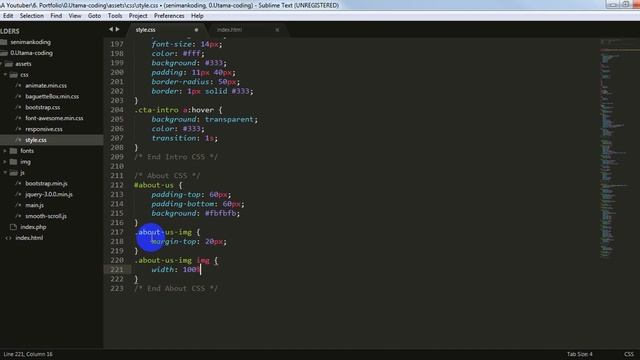The height and width of the screenshot is (360, 640).
Task: Open the Edit menu
Action: click(8, 16)
